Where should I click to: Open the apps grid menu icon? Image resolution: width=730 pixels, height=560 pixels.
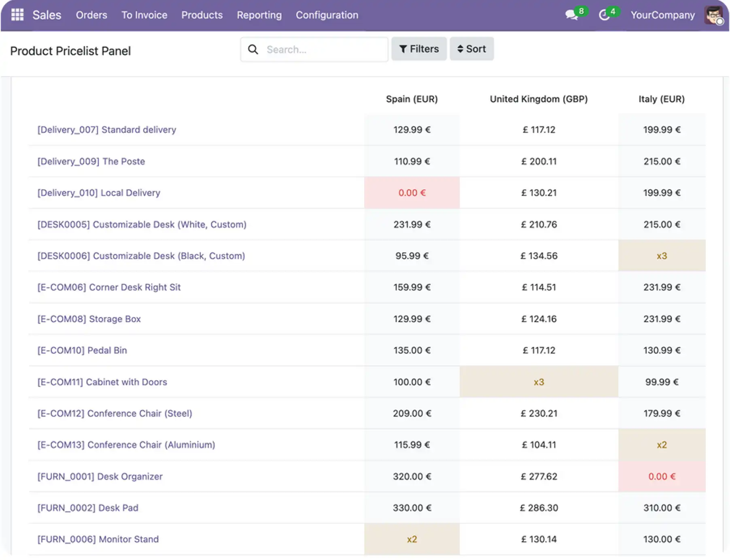[x=17, y=15]
